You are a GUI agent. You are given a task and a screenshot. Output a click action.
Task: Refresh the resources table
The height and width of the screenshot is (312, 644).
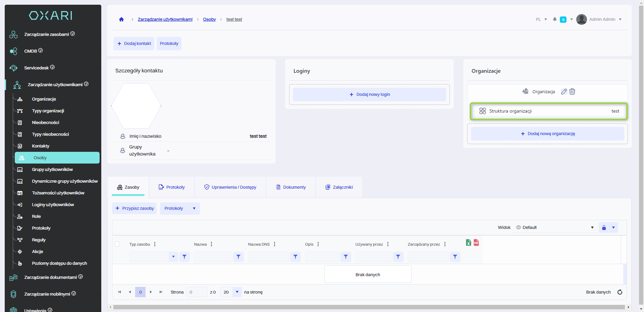pyautogui.click(x=620, y=292)
